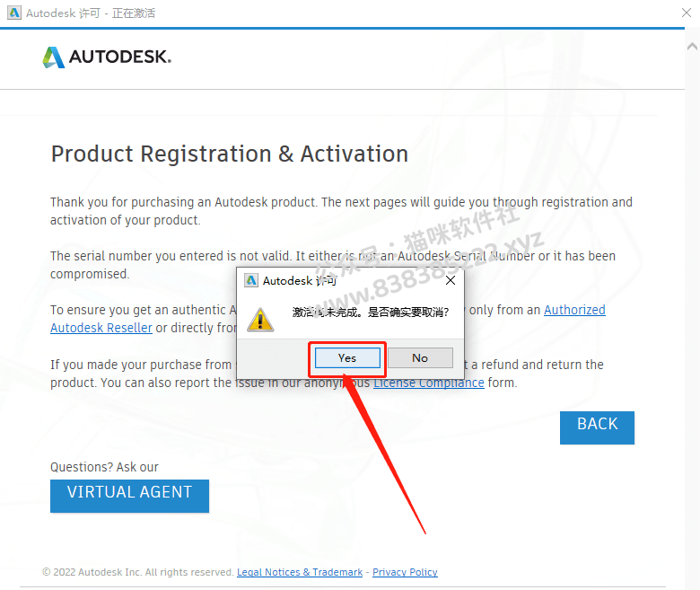Open the Authorized reseller link

(574, 310)
